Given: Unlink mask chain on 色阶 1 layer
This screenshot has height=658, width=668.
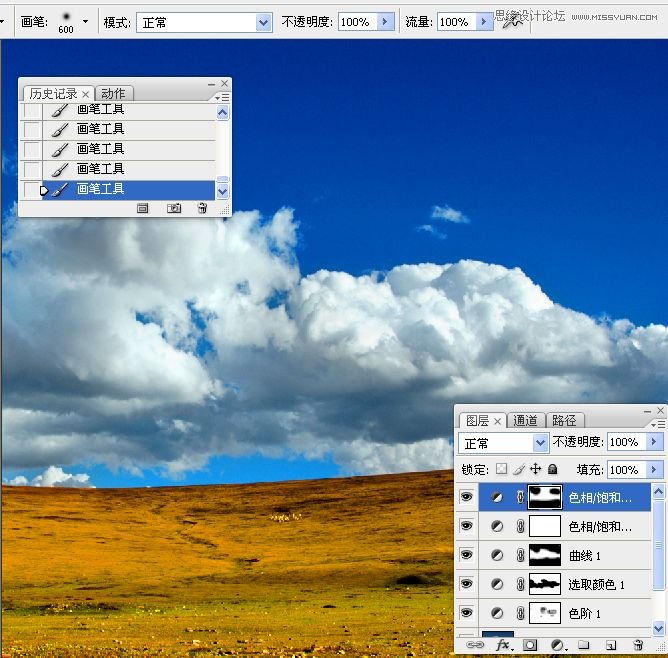Looking at the screenshot, I should pyautogui.click(x=520, y=613).
